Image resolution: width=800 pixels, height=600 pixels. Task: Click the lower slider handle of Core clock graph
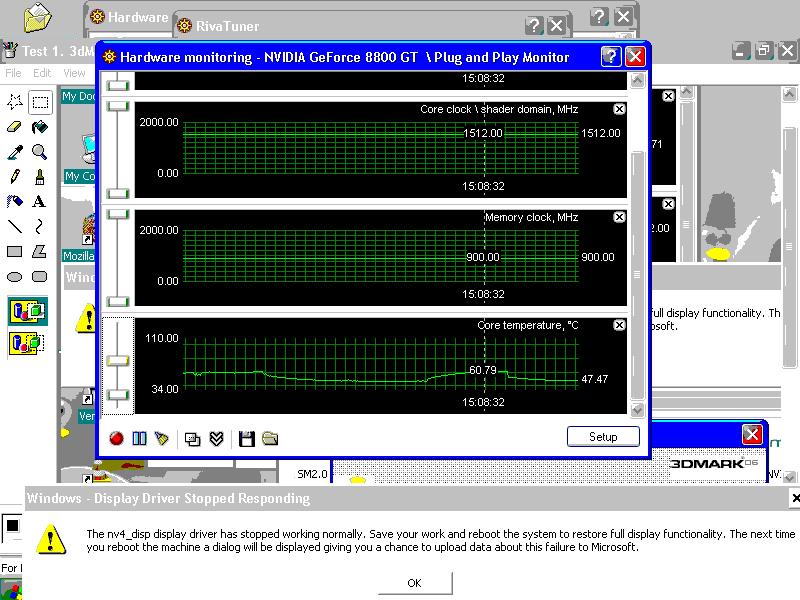coord(118,193)
